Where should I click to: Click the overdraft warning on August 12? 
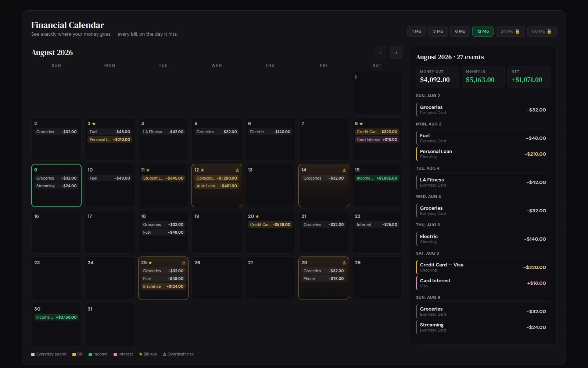click(237, 170)
